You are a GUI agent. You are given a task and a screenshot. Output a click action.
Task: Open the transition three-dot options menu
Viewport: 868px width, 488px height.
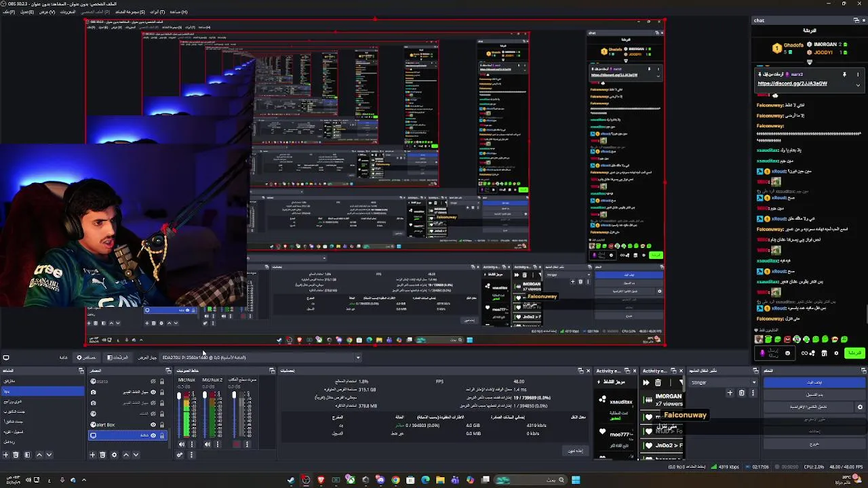(x=753, y=393)
